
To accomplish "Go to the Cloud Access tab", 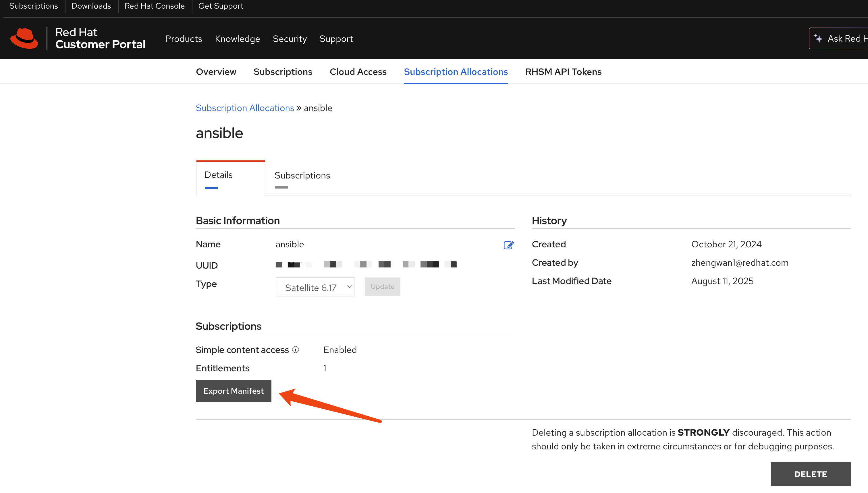I will (x=358, y=72).
